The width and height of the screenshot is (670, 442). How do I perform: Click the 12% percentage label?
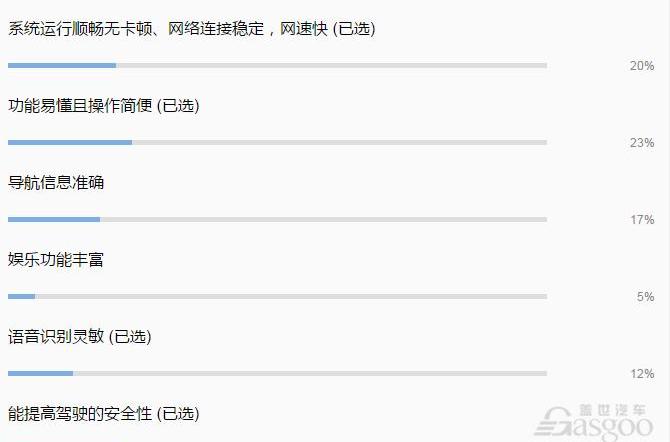[642, 374]
